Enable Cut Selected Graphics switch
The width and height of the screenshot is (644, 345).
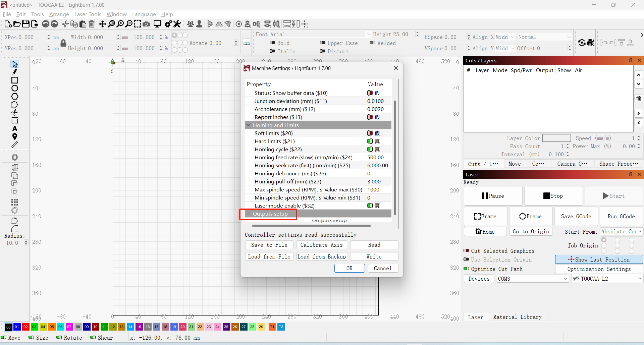pyautogui.click(x=466, y=250)
